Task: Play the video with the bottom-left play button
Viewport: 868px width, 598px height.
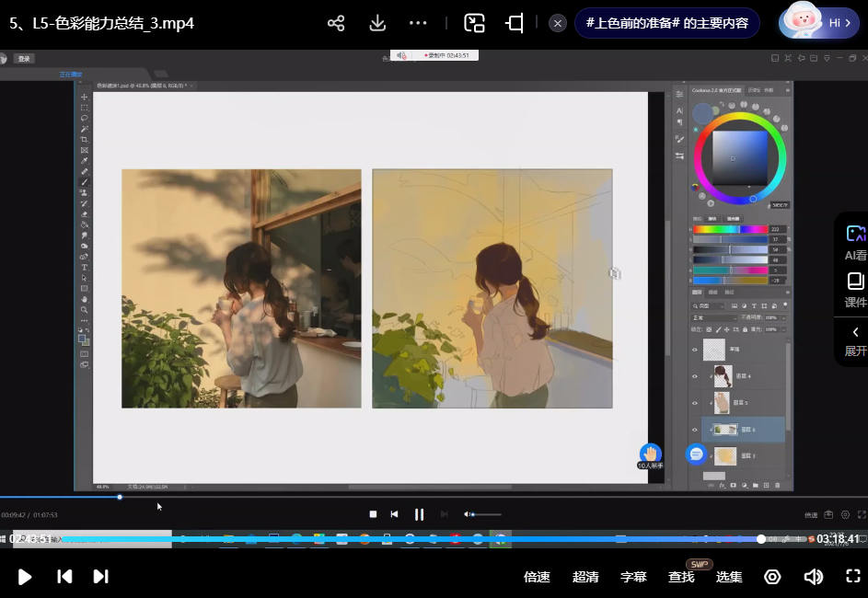Action: 25,576
